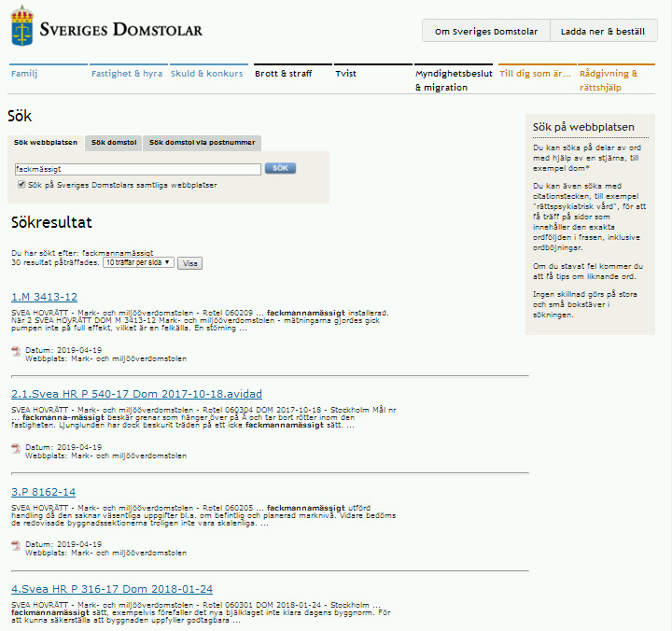Click PDF icon under Svea HR P 540-17 result
672x631 pixels.
[x=15, y=448]
